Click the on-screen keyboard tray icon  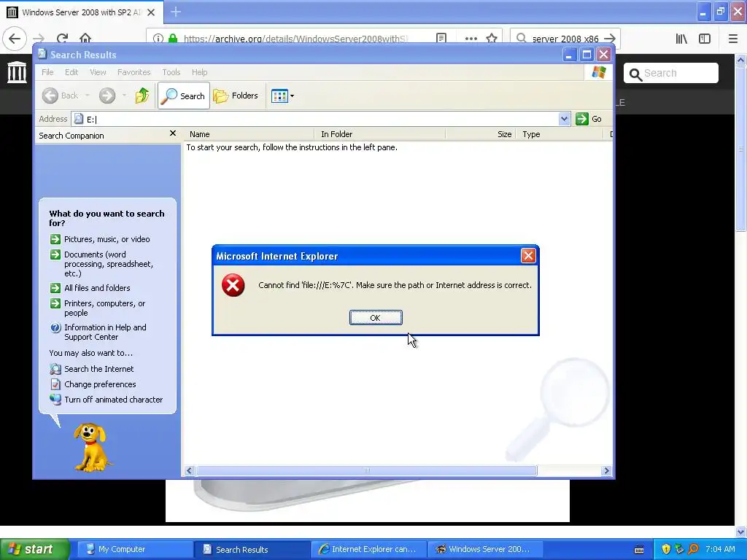(x=639, y=550)
